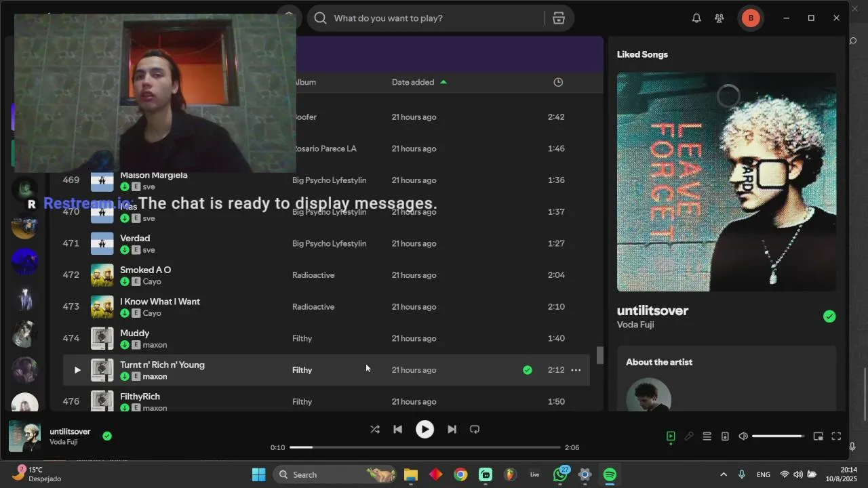Open Friend Activity icon
The image size is (868, 488).
coord(719,18)
